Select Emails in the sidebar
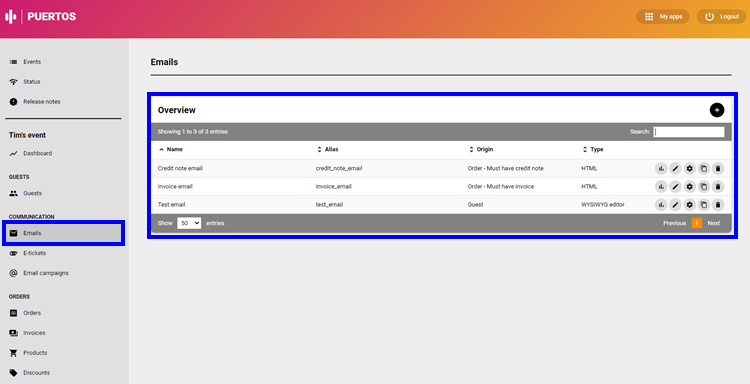This screenshot has height=384, width=750. 64,233
